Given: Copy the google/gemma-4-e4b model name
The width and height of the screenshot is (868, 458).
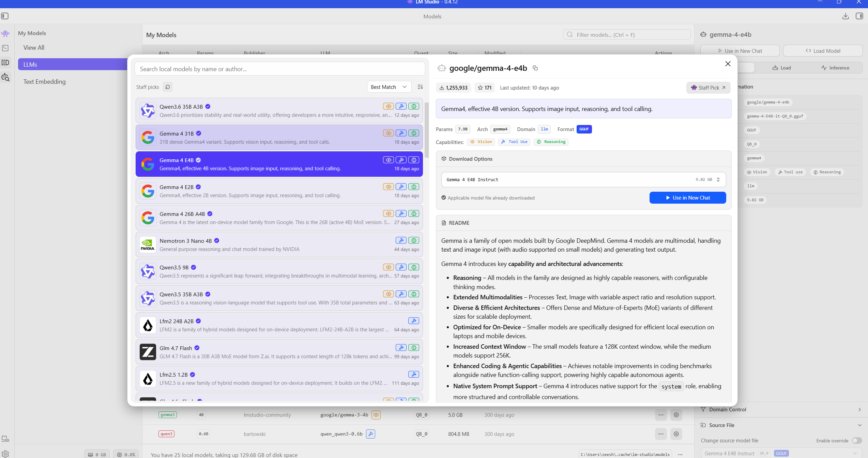Looking at the screenshot, I should point(535,68).
